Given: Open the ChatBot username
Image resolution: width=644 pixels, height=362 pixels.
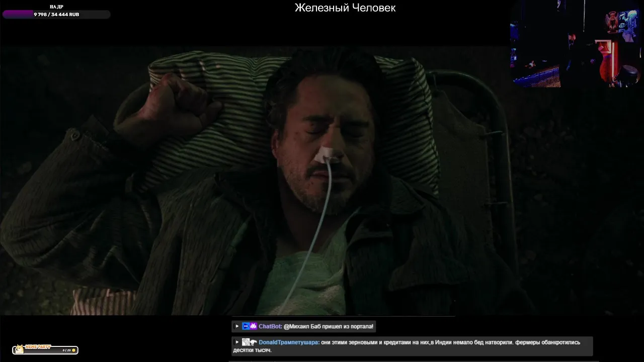Looking at the screenshot, I should point(270,327).
